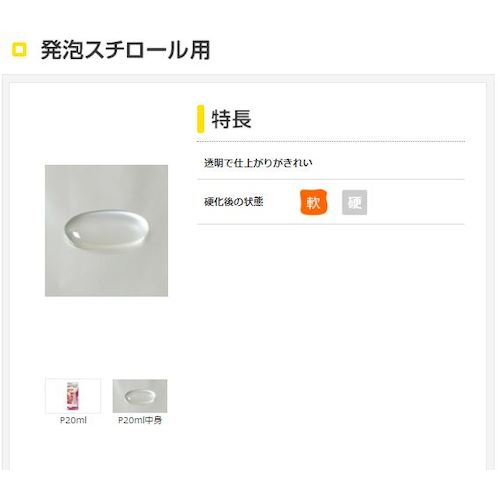Screen dimensions: 500x500
Task: Click the small droplet in second thumbnail
Action: pos(139,396)
